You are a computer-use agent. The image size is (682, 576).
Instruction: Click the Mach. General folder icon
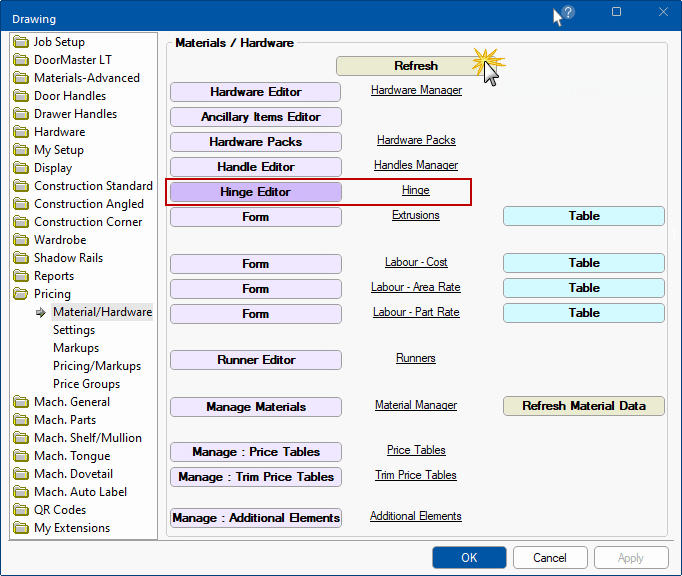20,402
